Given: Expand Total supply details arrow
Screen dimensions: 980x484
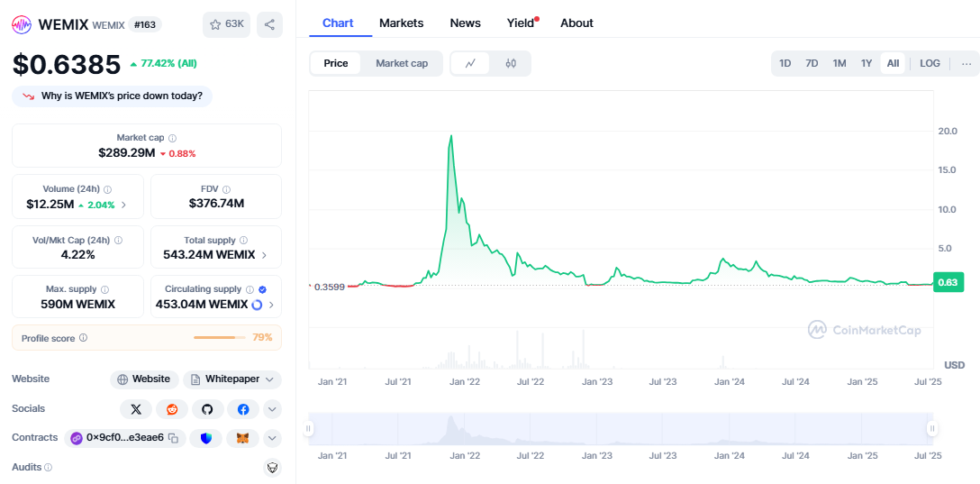Looking at the screenshot, I should 265,255.
